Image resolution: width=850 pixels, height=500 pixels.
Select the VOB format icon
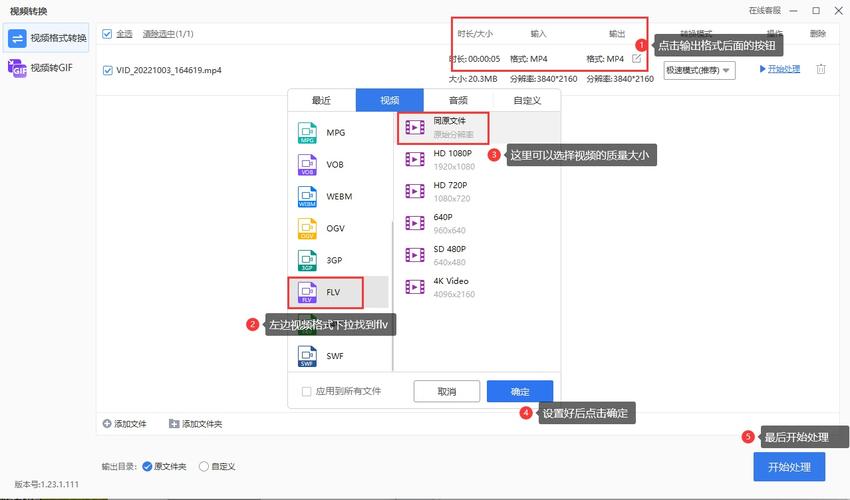307,165
